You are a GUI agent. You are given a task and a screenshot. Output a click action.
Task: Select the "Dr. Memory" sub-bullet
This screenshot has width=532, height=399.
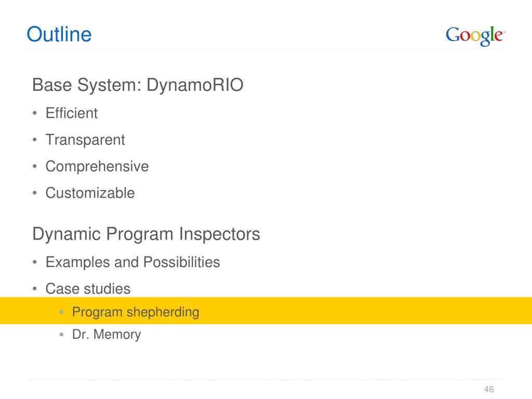(x=107, y=334)
